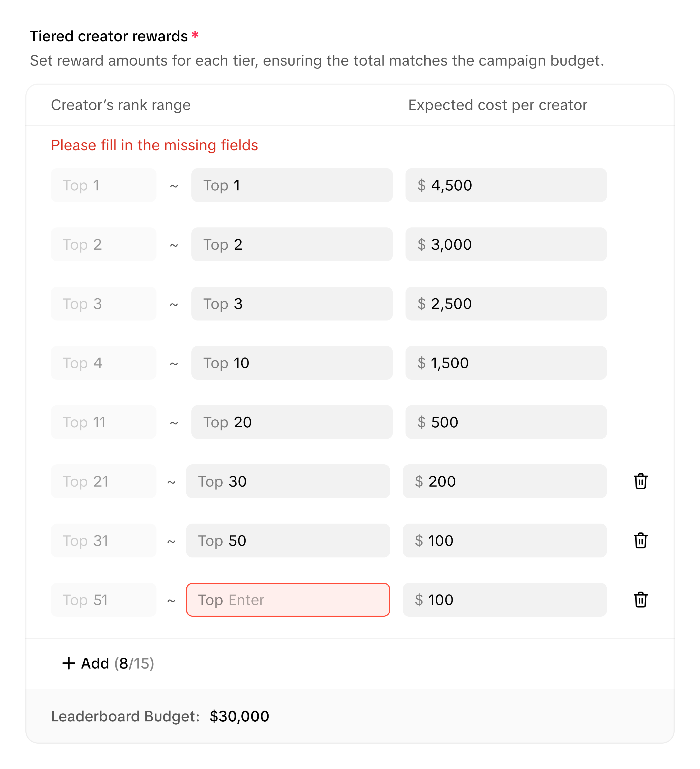Change the $1,500 cost per creator
700x769 pixels.
pos(506,363)
